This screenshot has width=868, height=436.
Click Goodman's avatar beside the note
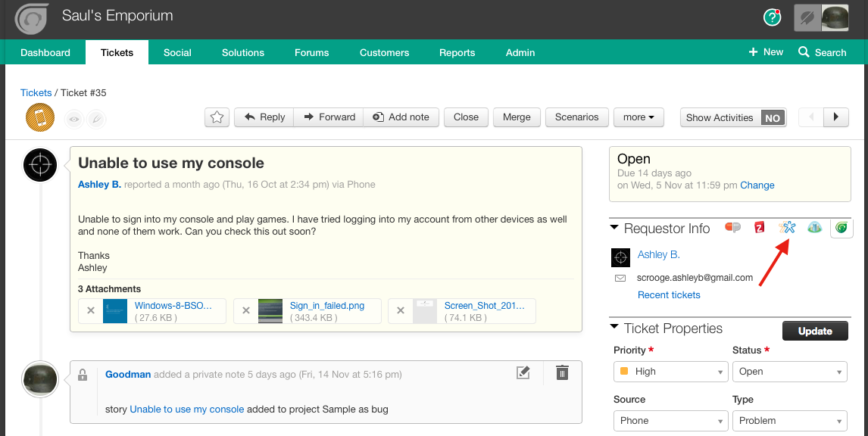(40, 379)
